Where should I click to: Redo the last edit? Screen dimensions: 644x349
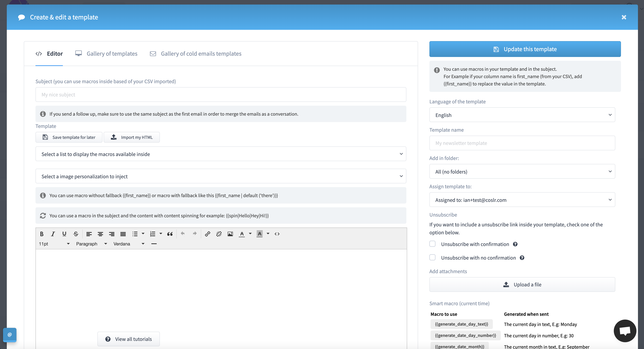pos(194,233)
